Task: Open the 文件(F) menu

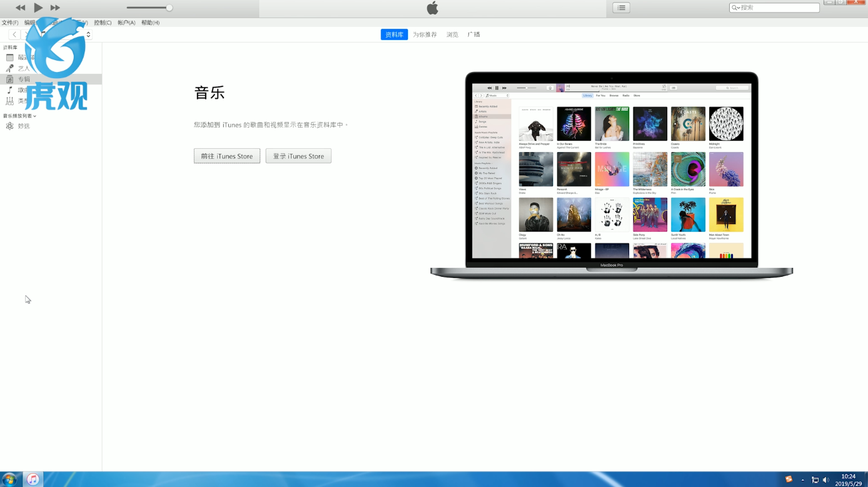Action: [10, 23]
